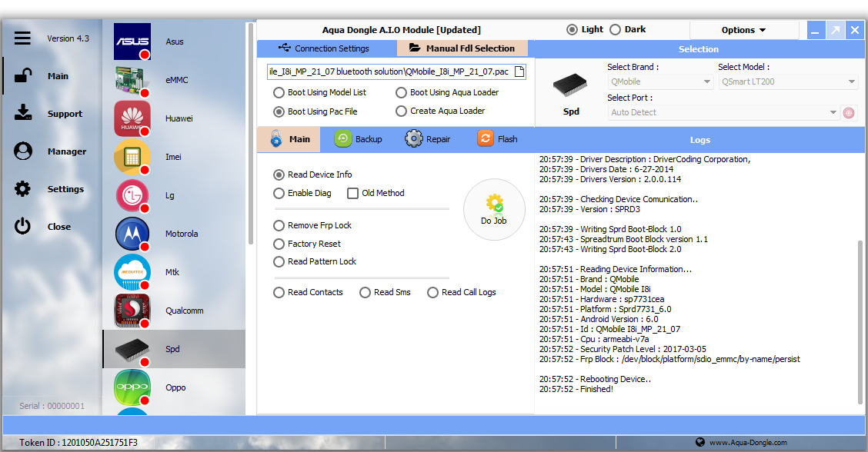Click the globe icon beside www.Aqua-Dongle.com

pos(700,442)
